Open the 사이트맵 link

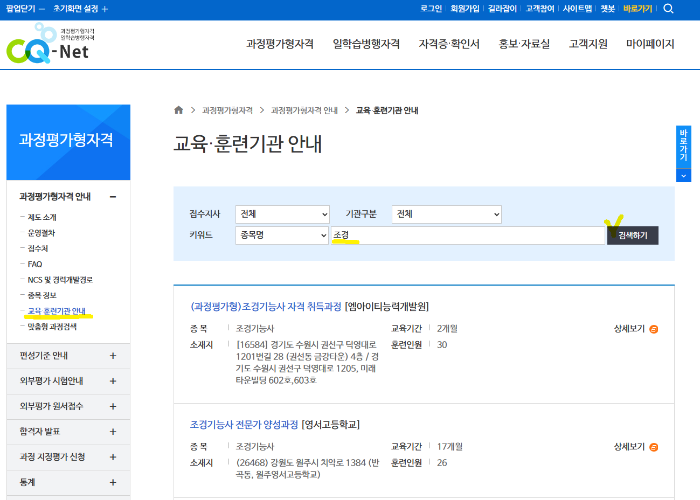(577, 8)
